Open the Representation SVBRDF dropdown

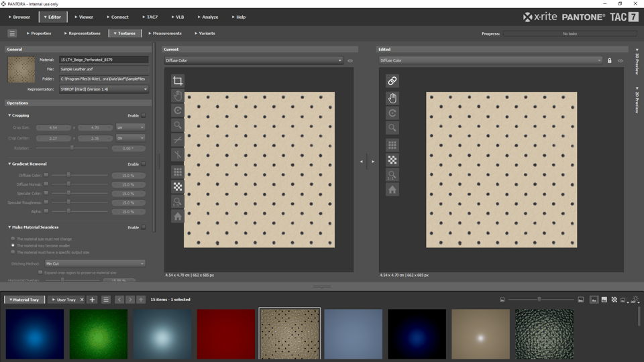[103, 88]
